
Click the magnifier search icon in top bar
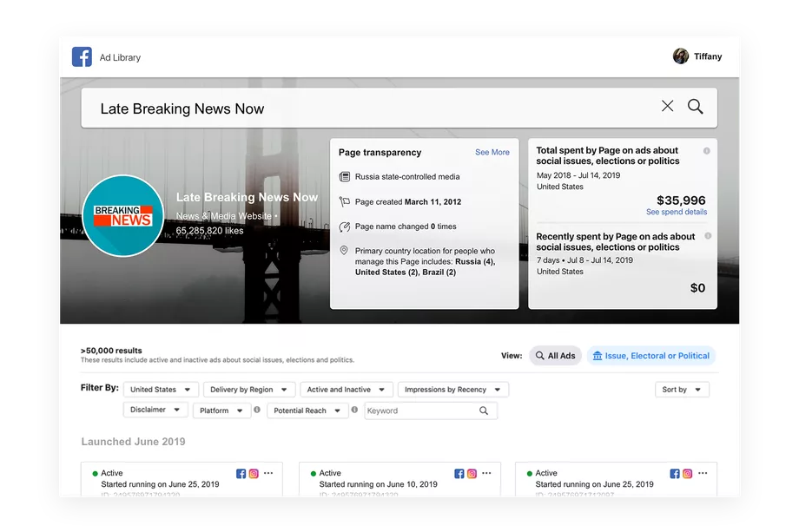[x=696, y=107]
